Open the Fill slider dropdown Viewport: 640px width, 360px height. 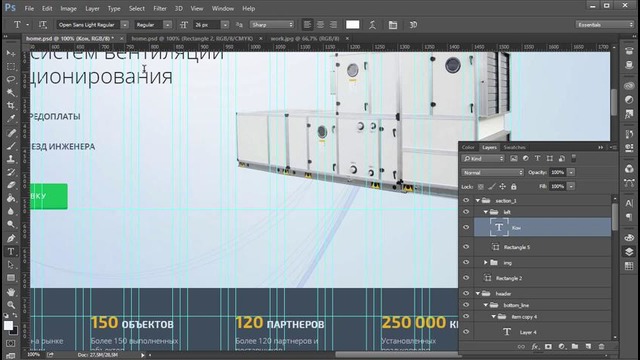pyautogui.click(x=571, y=187)
